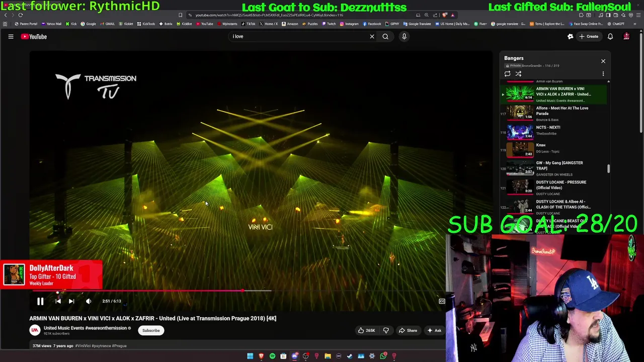Open the Parent Portal bookmark
This screenshot has height=362, width=644.
coord(26,24)
